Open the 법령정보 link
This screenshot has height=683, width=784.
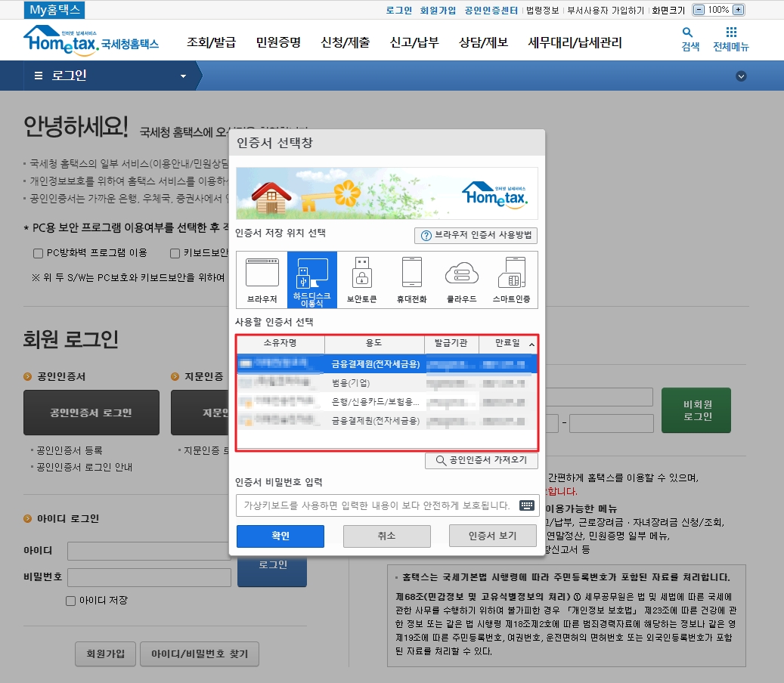coord(543,10)
